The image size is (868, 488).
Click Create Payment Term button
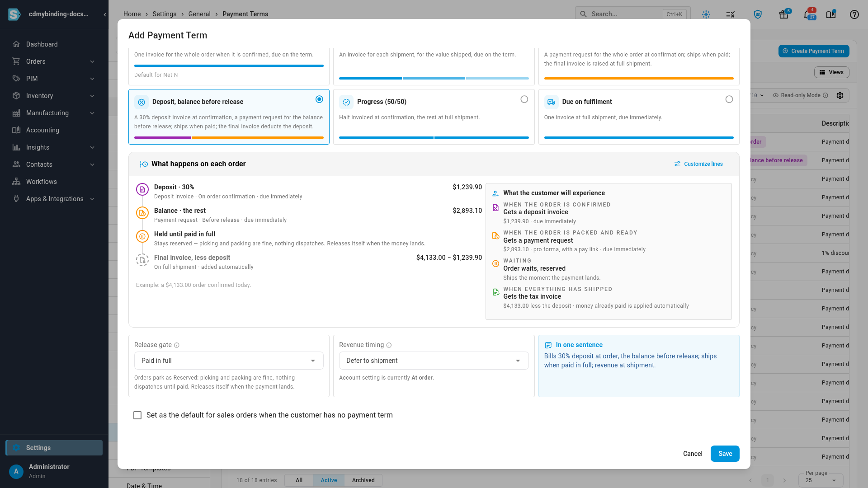tap(813, 51)
